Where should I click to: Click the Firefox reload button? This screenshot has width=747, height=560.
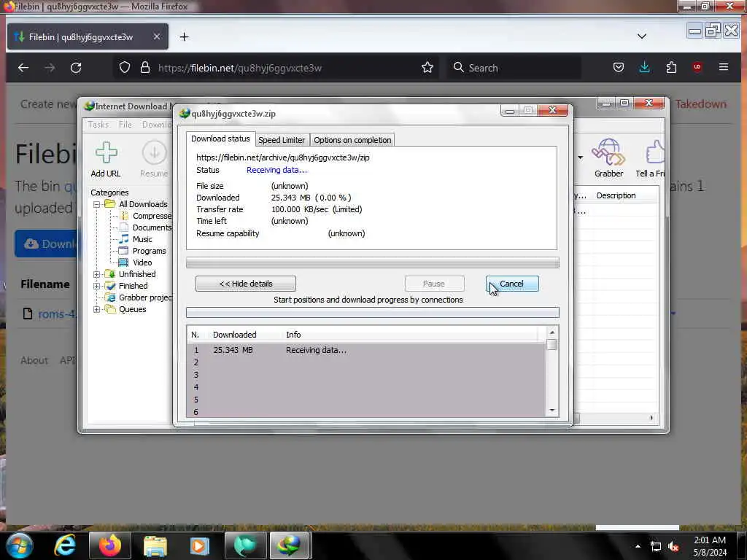pyautogui.click(x=76, y=68)
